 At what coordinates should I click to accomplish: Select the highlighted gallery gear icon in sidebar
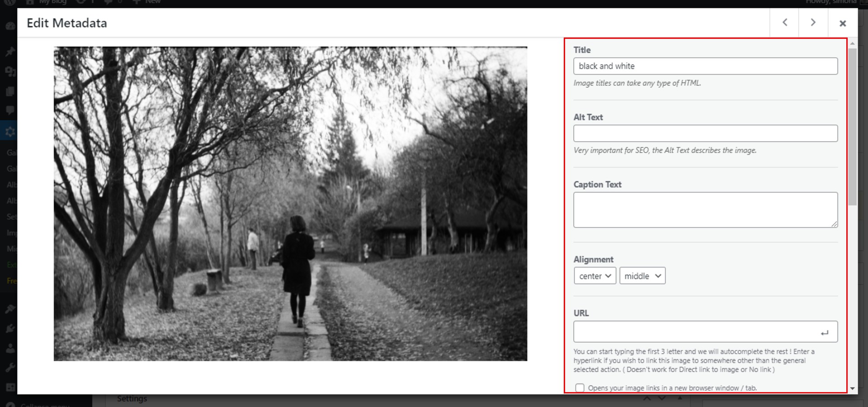tap(10, 131)
